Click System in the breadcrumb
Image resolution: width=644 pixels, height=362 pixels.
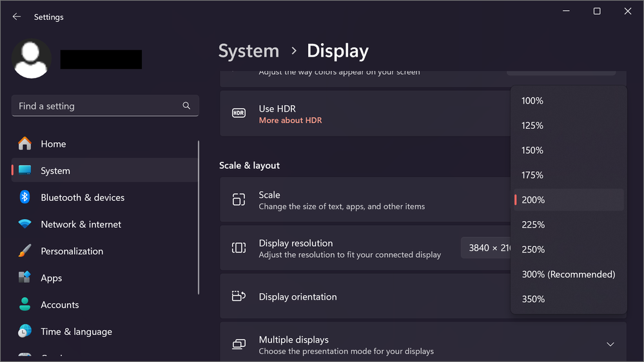(249, 51)
